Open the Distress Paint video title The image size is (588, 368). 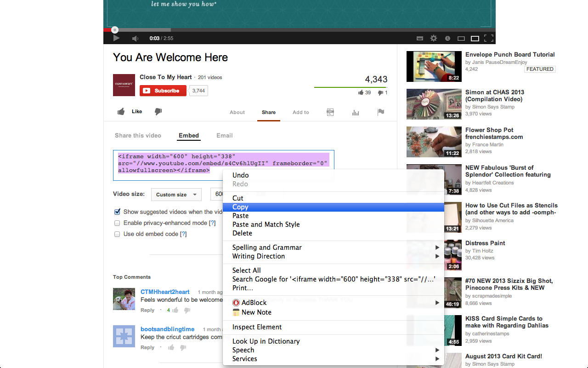(485, 243)
